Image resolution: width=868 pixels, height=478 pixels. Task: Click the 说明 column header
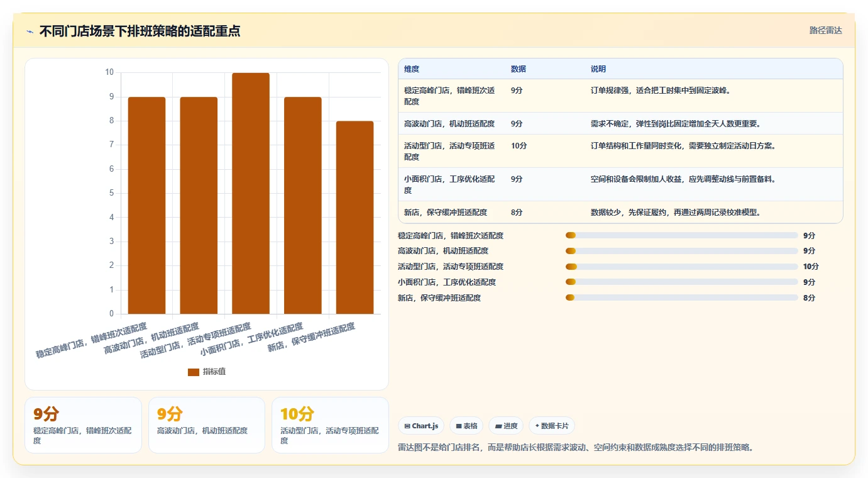[598, 69]
